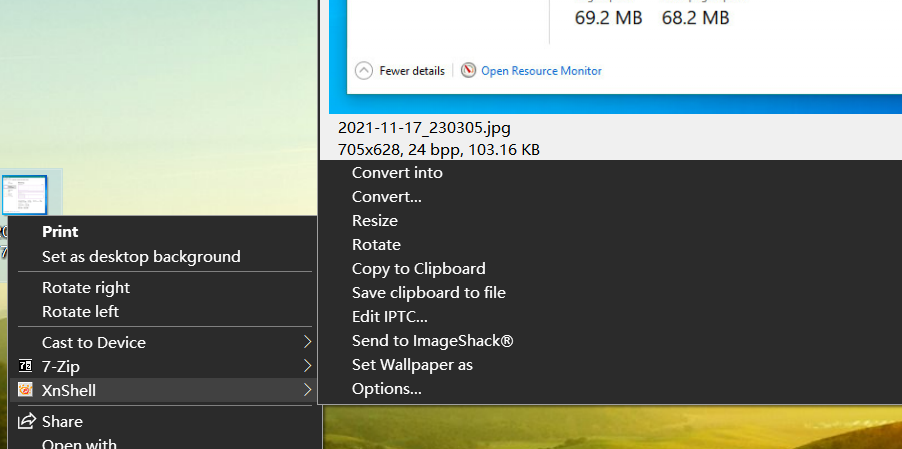Select Resize in the XnShell submenu

pos(375,220)
